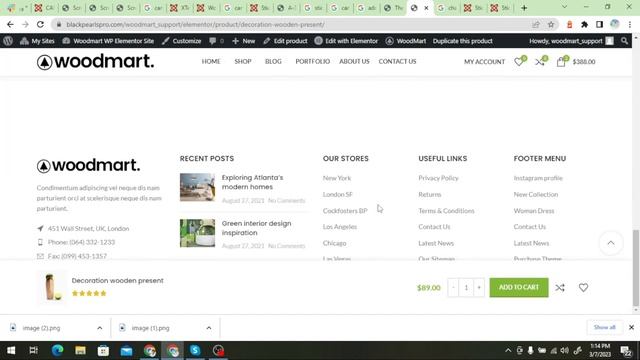Expand the browser tab search chevron
The image size is (640, 360).
564,7
